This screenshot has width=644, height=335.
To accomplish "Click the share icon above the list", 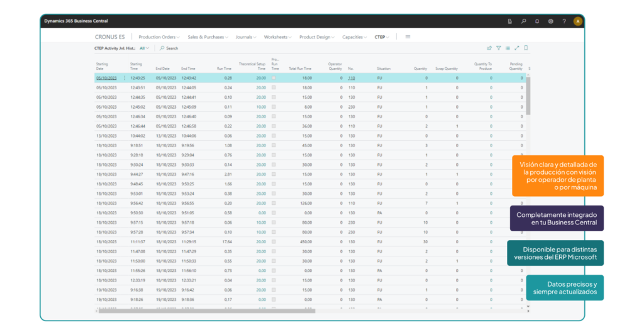I will coord(489,48).
